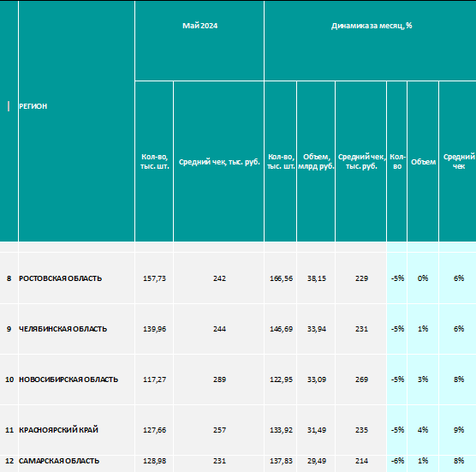
Task: Click value 137,83 in Самарская row
Action: [281, 463]
